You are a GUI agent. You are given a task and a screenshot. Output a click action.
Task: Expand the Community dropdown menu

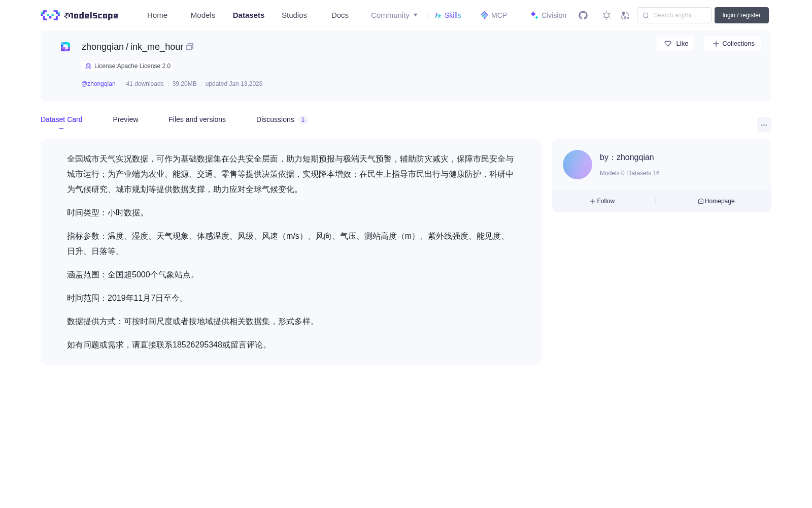(x=394, y=15)
